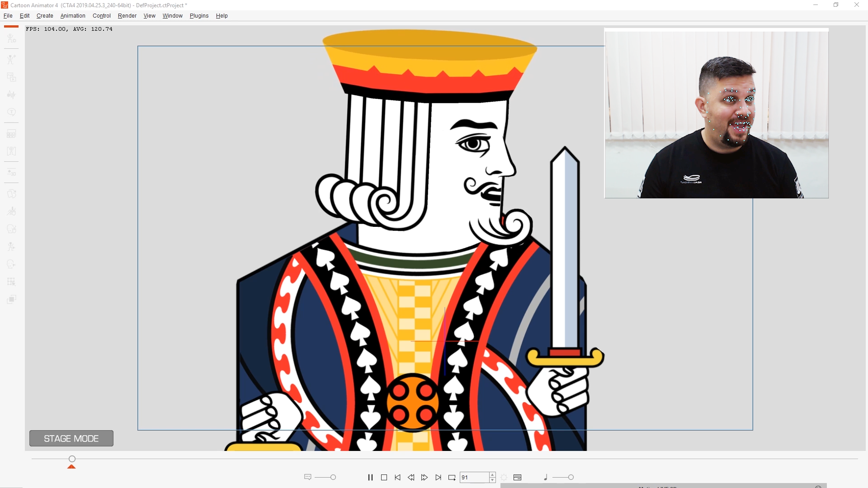Click the music note volume slider handle
This screenshot has height=488, width=868.
point(571,477)
